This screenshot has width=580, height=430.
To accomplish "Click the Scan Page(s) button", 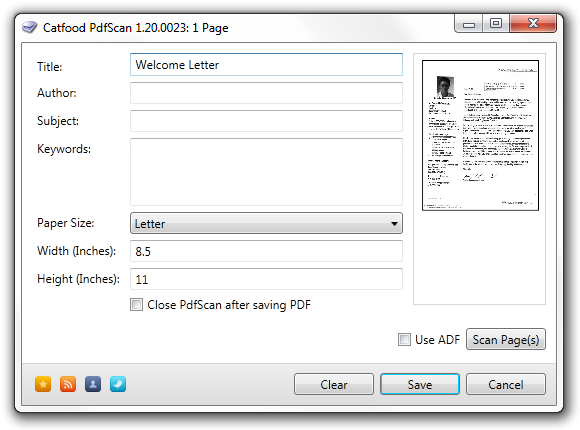I will click(506, 339).
